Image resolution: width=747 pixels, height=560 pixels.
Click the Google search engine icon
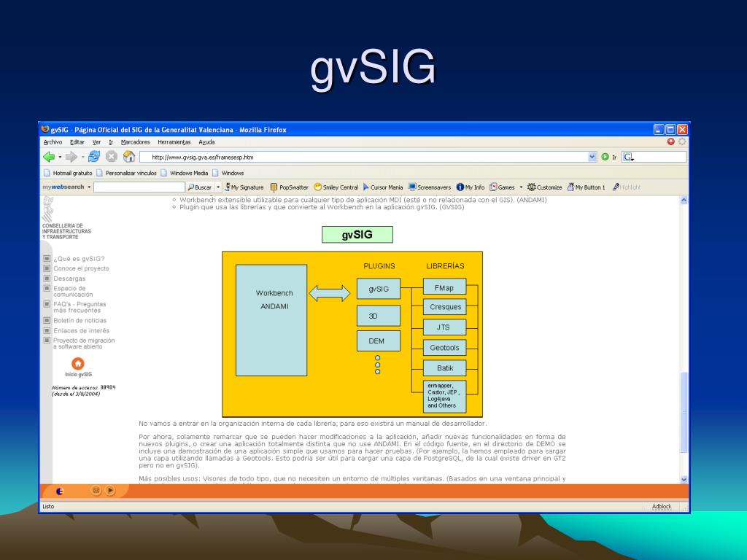(x=628, y=157)
